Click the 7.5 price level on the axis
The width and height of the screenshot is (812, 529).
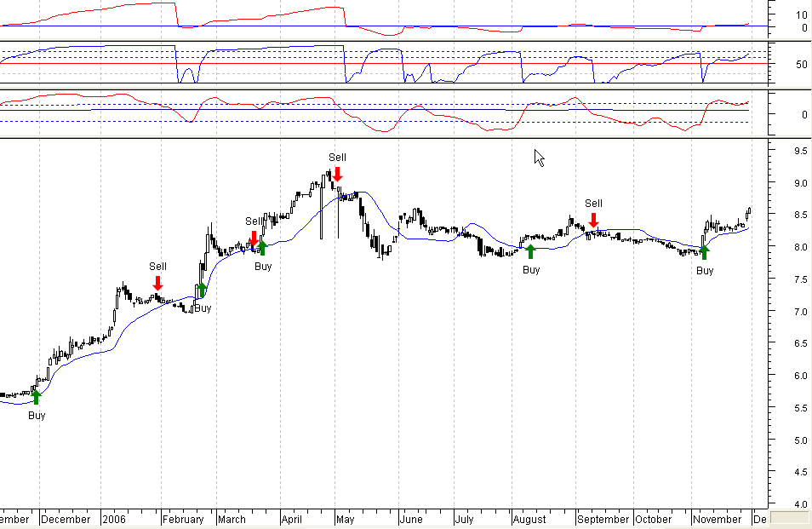coord(800,279)
